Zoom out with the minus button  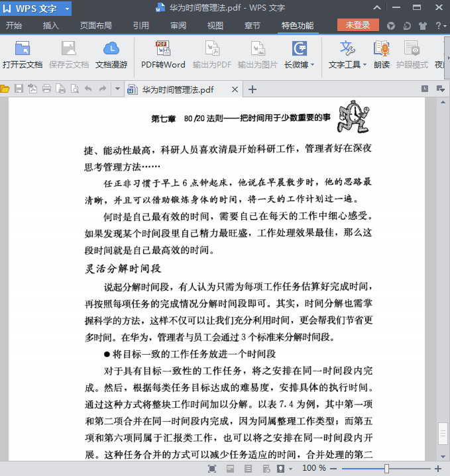tap(333, 469)
